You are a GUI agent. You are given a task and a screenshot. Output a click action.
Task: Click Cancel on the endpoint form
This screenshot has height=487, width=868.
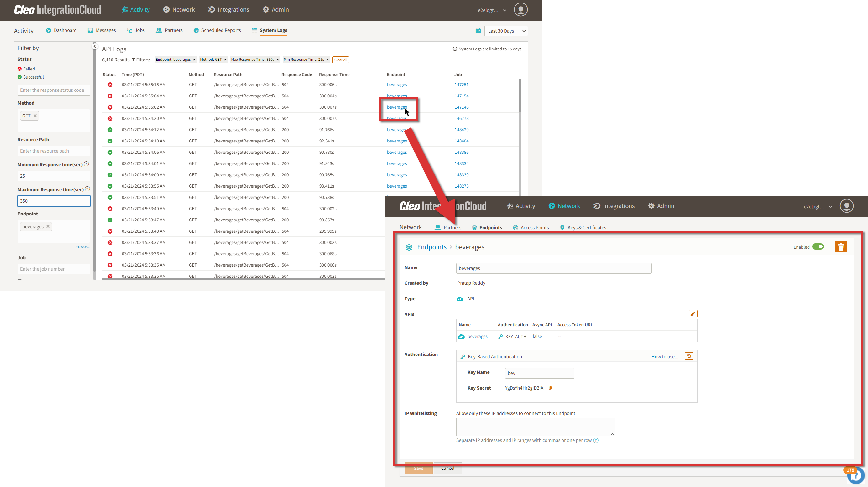tap(447, 468)
